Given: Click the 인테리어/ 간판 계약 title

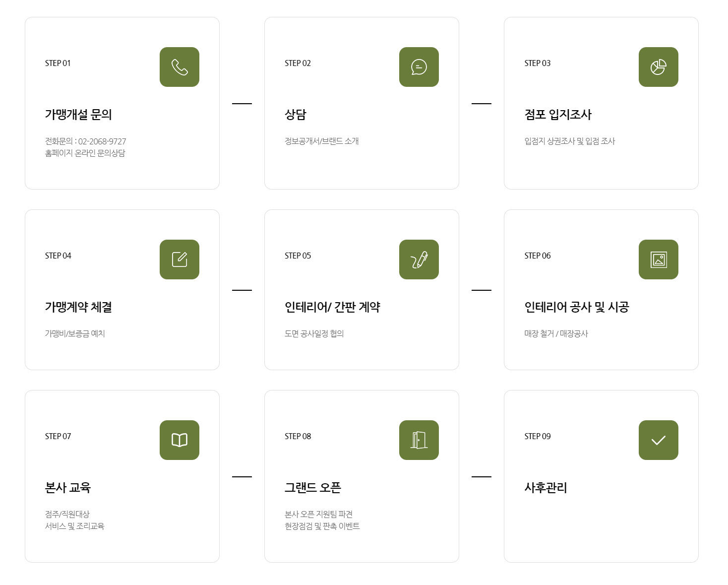Looking at the screenshot, I should 332,307.
